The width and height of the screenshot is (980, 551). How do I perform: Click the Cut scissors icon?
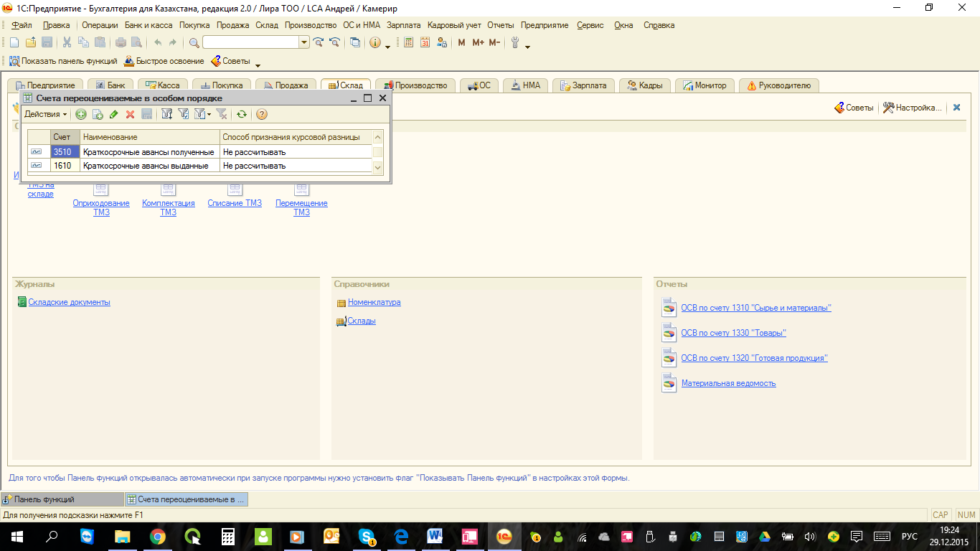point(67,42)
